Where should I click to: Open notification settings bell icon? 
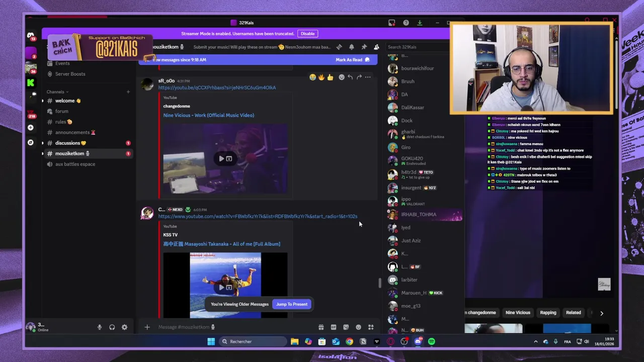point(352,47)
